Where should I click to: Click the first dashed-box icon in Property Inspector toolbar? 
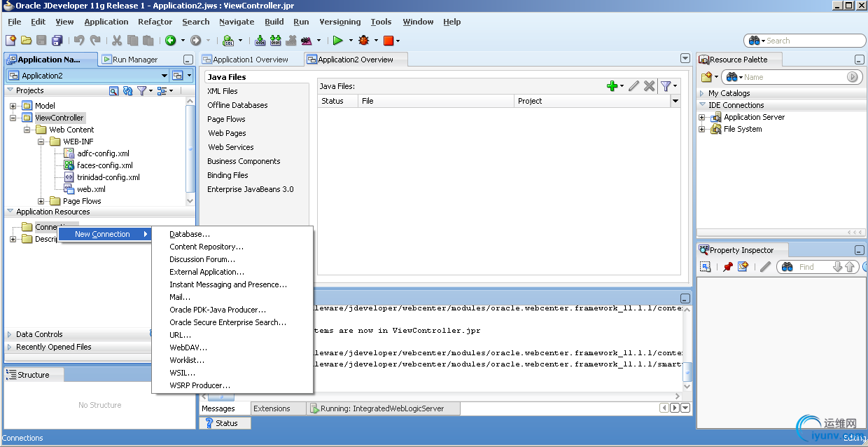706,267
